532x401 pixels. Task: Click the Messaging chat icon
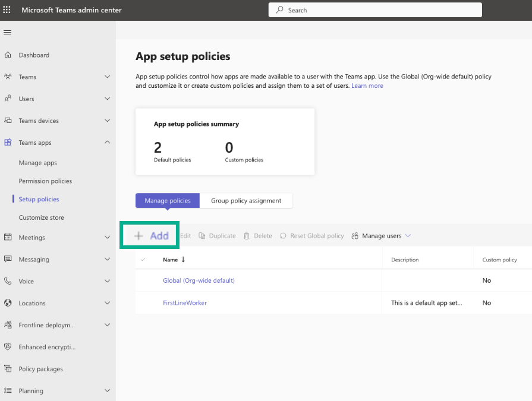click(8, 259)
